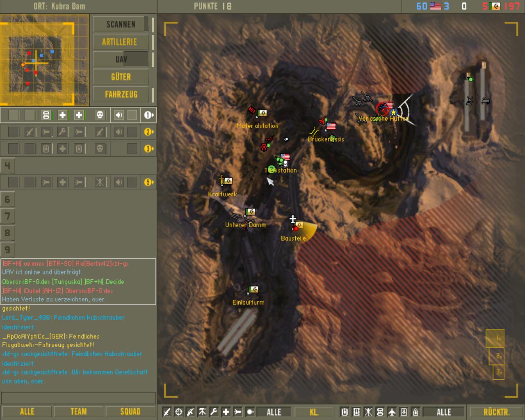Filter players by support machine gun kit

(202, 412)
